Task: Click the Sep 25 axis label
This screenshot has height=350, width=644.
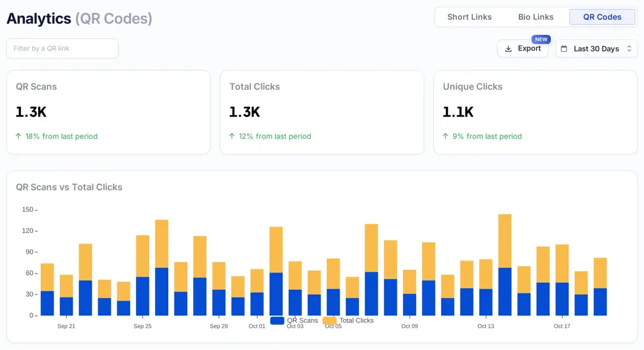Action: (143, 326)
